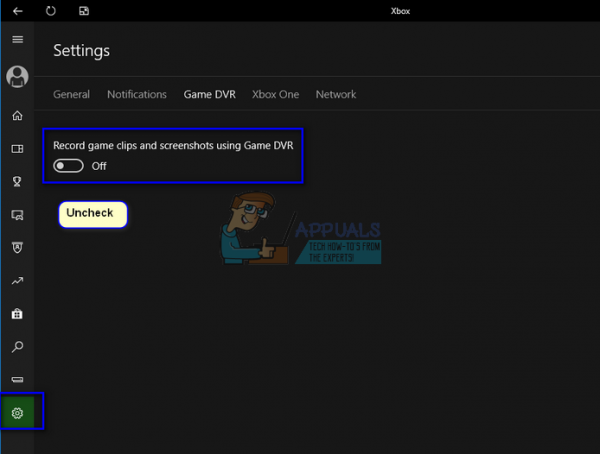Viewport: 600px width, 454px height.
Task: Switch to the General tab
Action: click(x=72, y=94)
